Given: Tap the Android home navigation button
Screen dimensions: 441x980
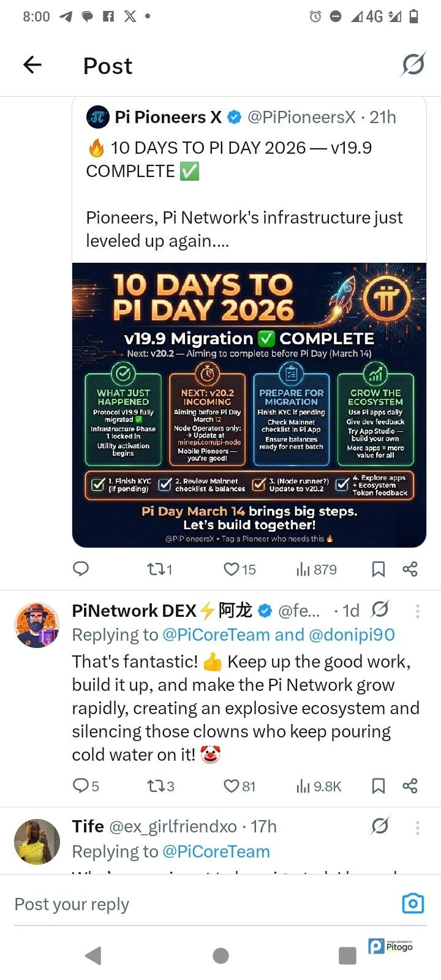Looking at the screenshot, I should coord(221,955).
